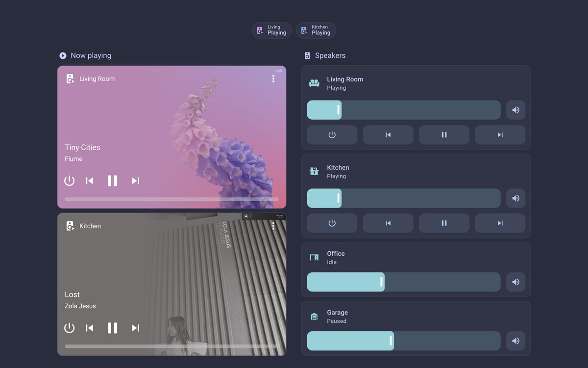
Task: Adjust Living Room volume slider in Speakers
Action: pos(404,110)
